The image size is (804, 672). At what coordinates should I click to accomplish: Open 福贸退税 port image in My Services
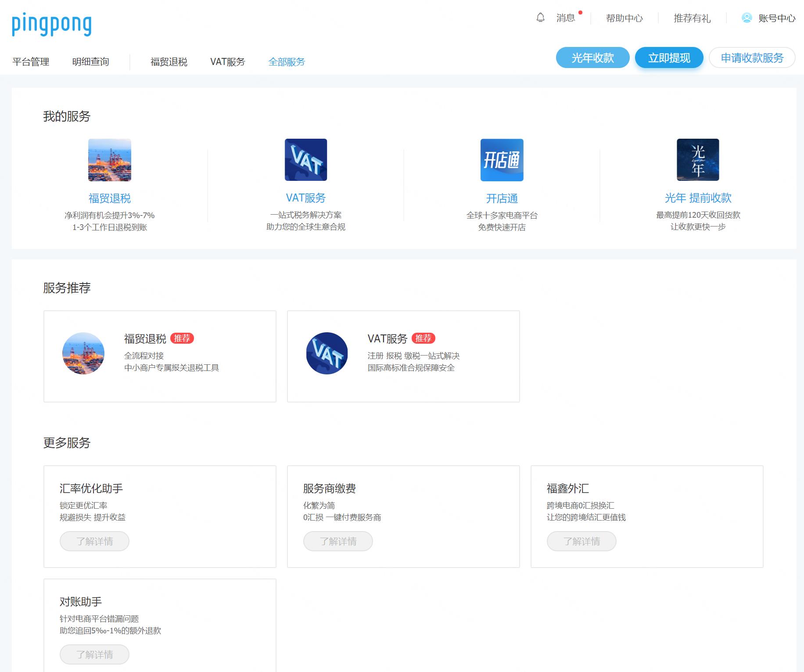pos(110,160)
